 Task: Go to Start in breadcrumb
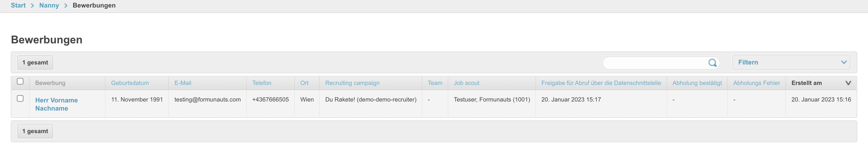click(x=18, y=5)
